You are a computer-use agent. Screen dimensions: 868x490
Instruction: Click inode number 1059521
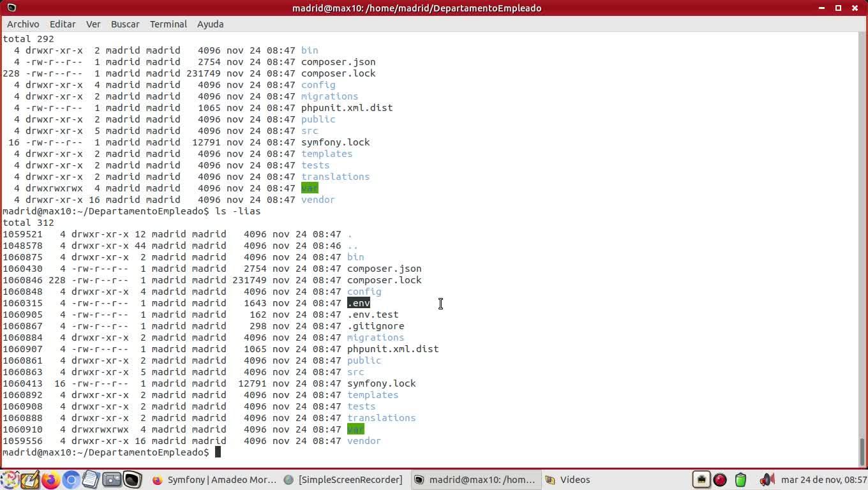(22, 234)
